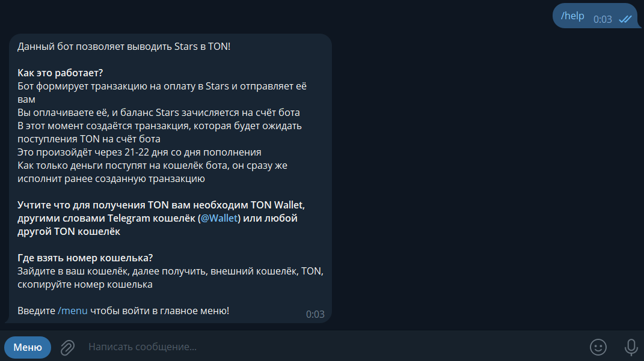Click the 0:03 timestamp on /help message
644x361 pixels.
[x=603, y=19]
